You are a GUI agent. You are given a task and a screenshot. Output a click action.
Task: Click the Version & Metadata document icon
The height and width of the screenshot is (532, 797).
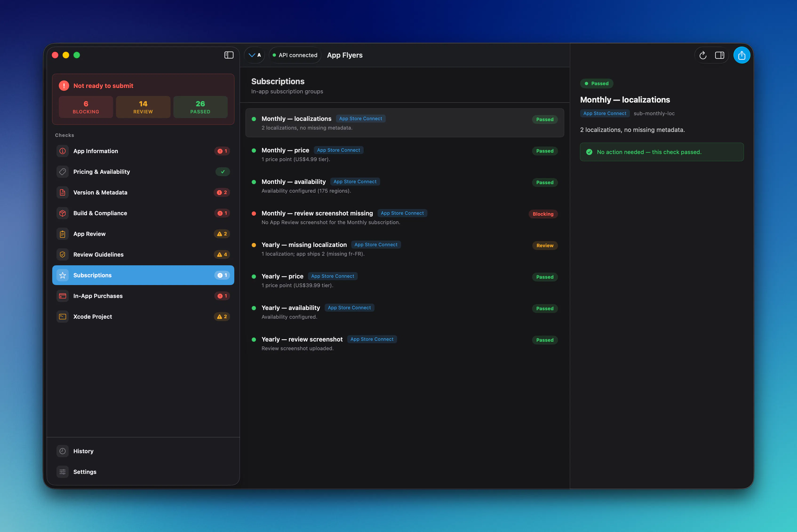pyautogui.click(x=62, y=192)
